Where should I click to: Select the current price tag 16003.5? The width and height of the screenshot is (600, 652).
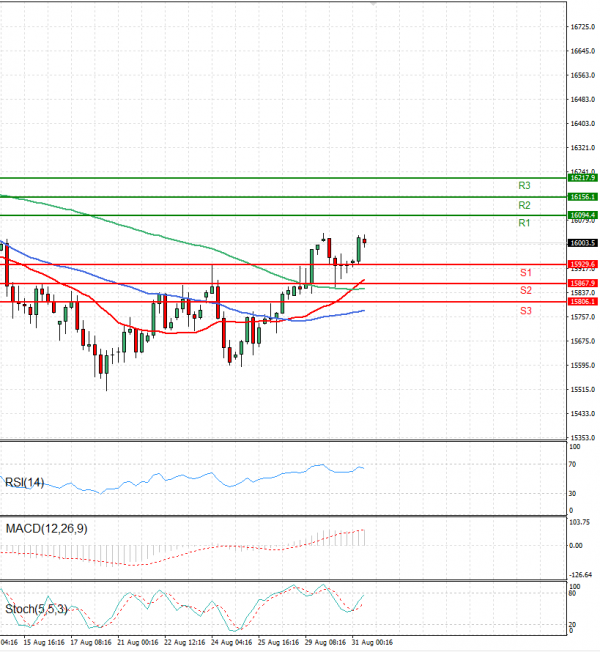pos(583,243)
